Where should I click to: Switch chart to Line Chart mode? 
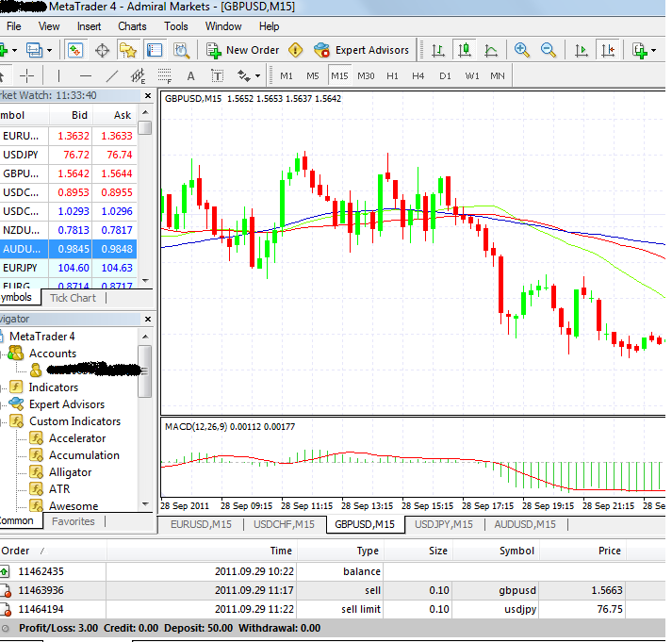491,50
